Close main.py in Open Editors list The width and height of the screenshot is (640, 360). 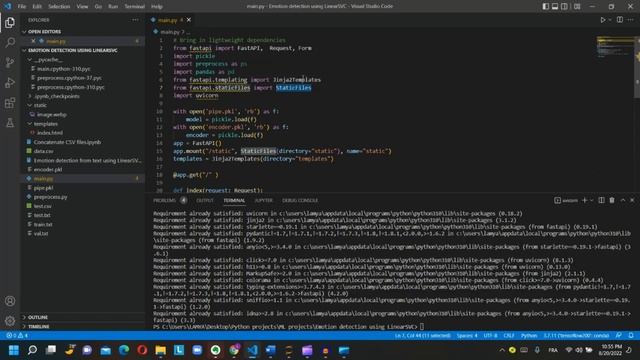[33, 41]
